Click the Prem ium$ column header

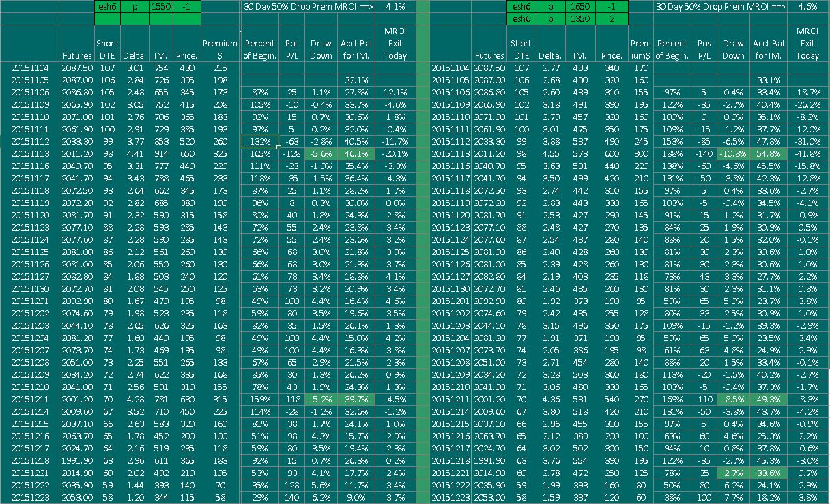[641, 49]
